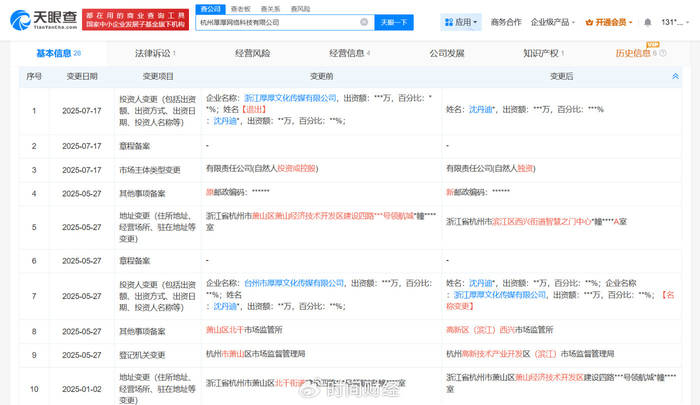Click the help icon next to 历史信息

(x=663, y=53)
